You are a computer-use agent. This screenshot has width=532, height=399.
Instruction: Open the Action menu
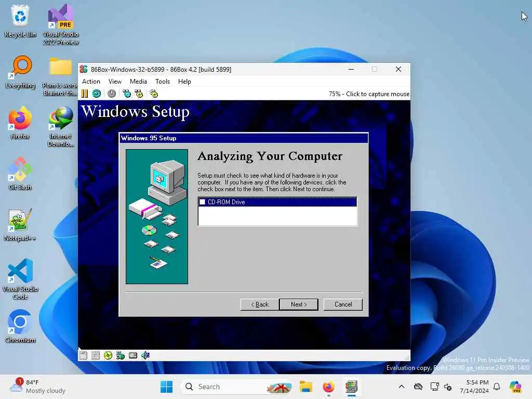[x=91, y=82]
